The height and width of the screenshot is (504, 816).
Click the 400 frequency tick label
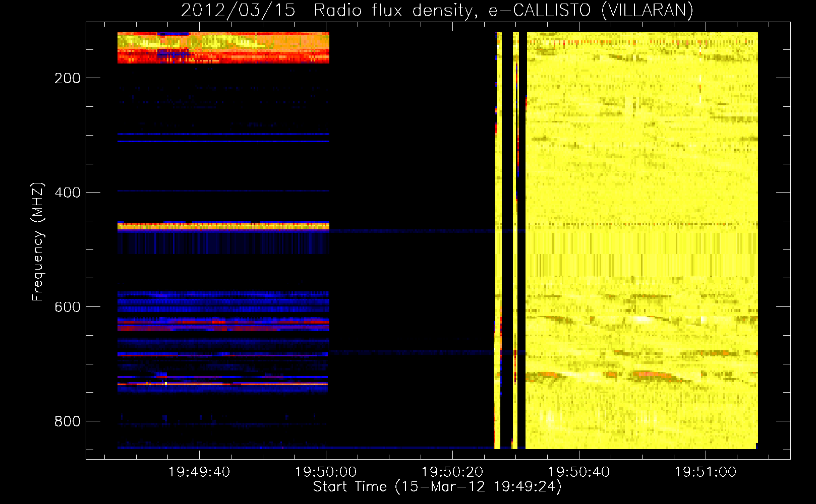pyautogui.click(x=68, y=193)
